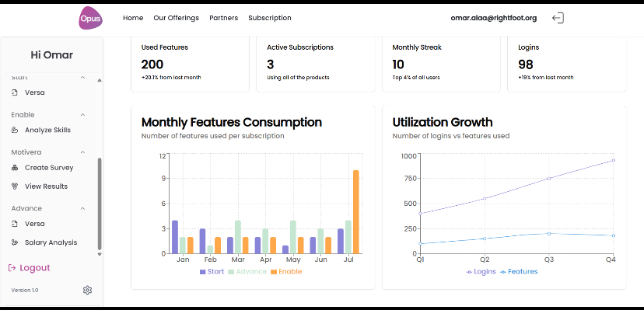This screenshot has width=644, height=310.
Task: Click the Versa icon under Start section
Action: coord(15,92)
